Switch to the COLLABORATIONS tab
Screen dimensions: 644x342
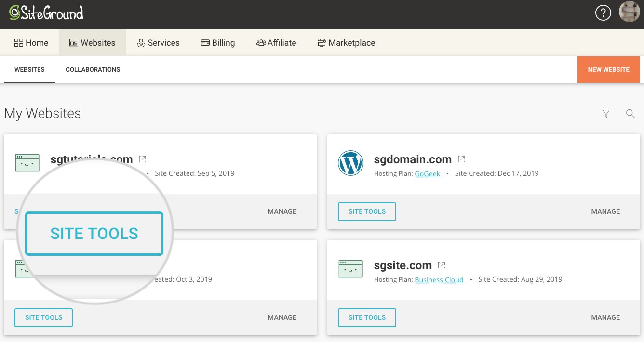93,70
